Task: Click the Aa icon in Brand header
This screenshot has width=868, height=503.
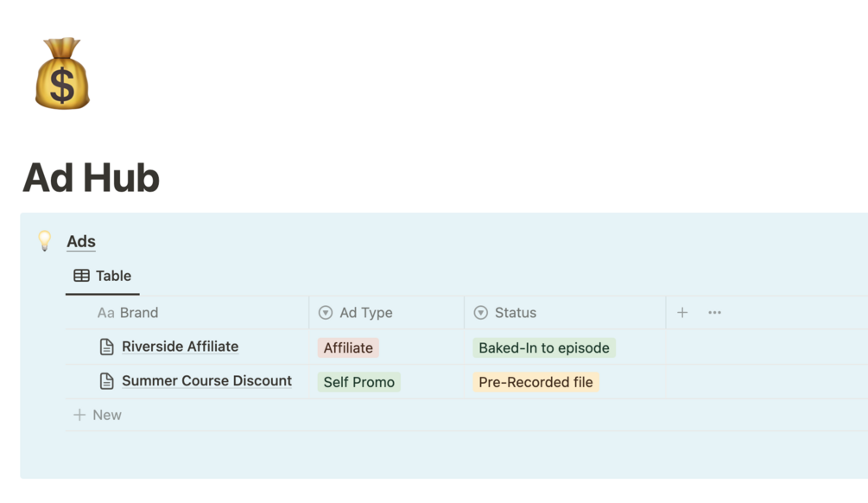Action: [105, 313]
